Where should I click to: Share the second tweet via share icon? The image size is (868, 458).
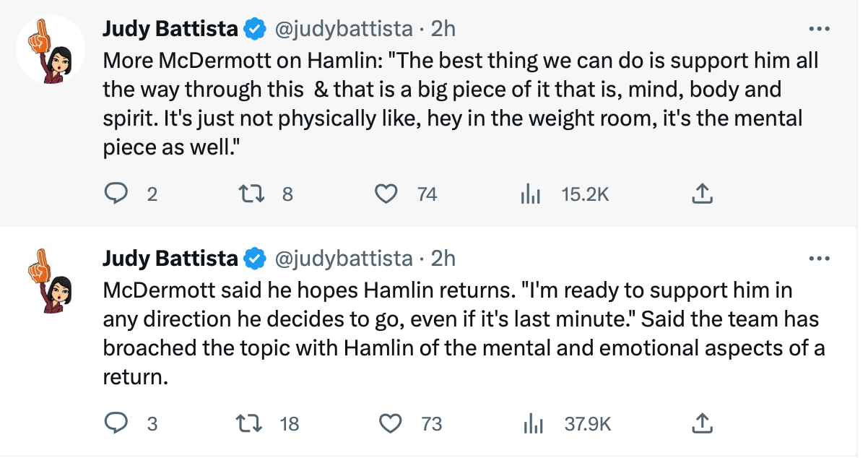click(x=703, y=423)
